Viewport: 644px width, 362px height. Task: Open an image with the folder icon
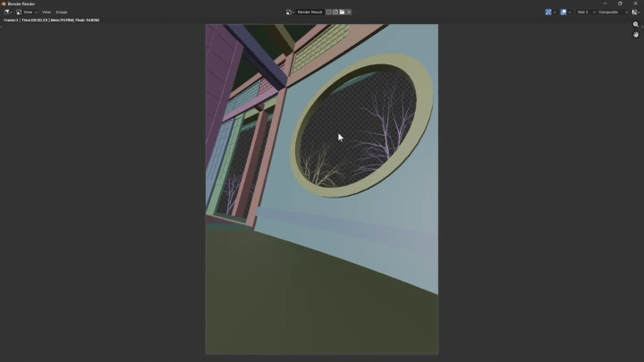[342, 13]
